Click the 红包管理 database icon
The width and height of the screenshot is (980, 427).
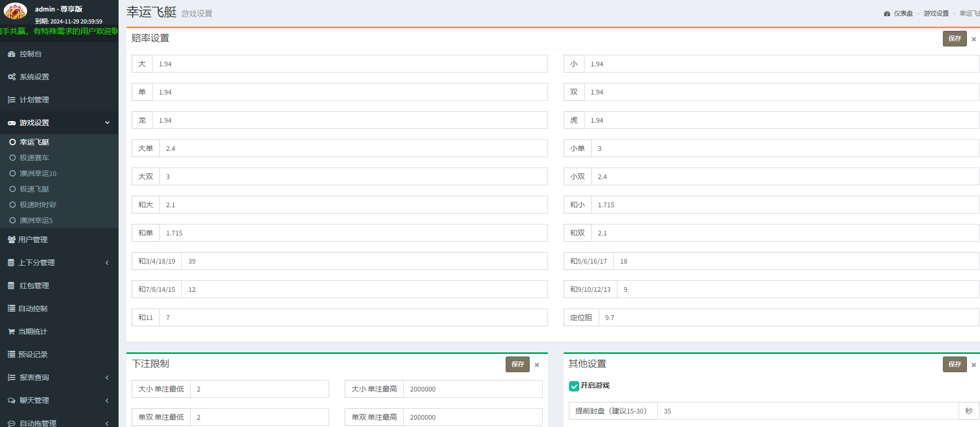pyautogui.click(x=11, y=286)
